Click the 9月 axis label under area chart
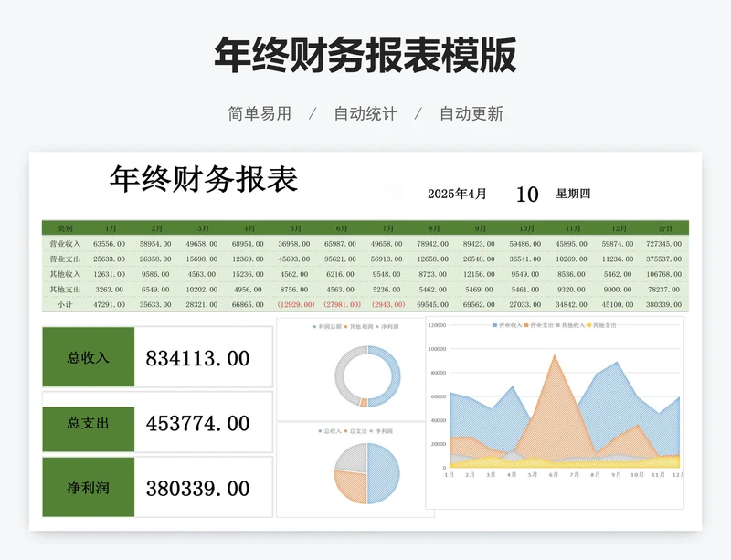The width and height of the screenshot is (731, 560). point(616,474)
